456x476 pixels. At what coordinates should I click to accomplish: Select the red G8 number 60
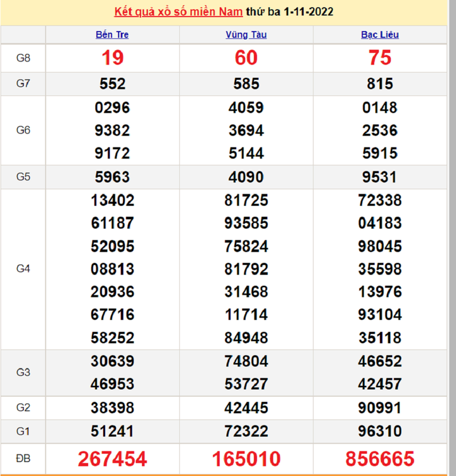(x=246, y=58)
